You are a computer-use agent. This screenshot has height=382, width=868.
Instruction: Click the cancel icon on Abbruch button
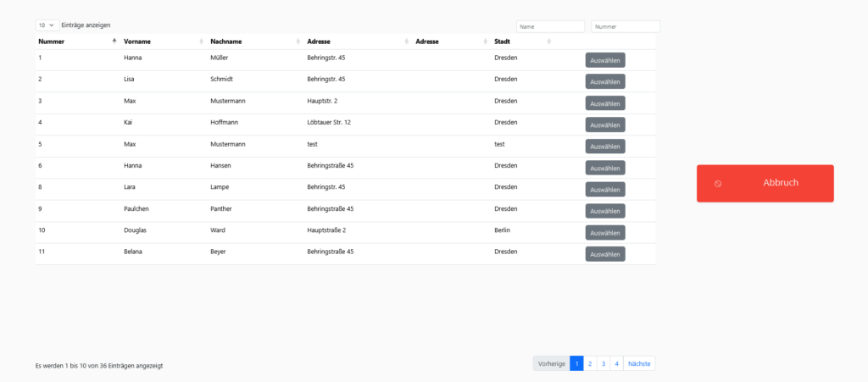pos(718,184)
